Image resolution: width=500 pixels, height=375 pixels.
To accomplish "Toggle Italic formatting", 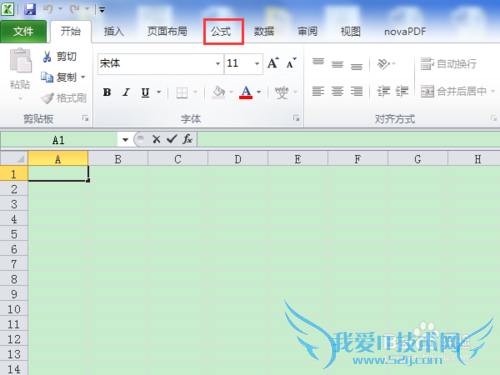I will (x=126, y=92).
